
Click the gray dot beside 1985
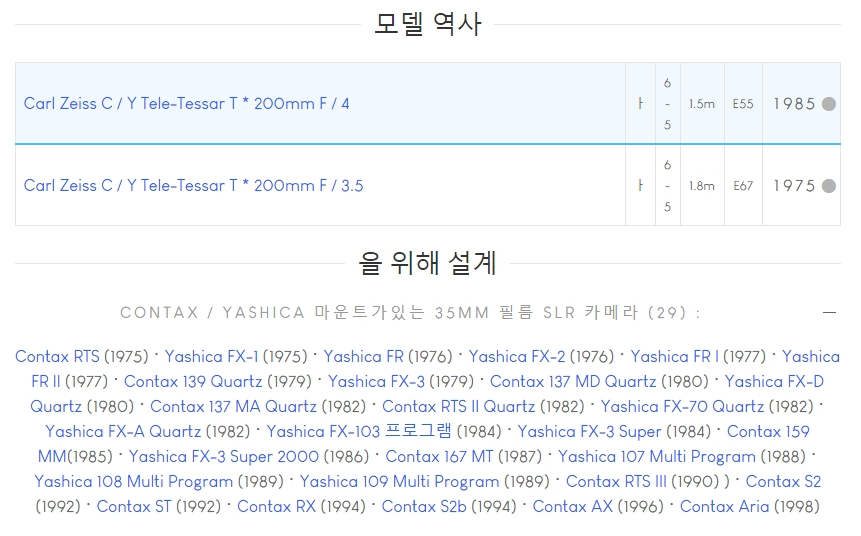coord(828,104)
